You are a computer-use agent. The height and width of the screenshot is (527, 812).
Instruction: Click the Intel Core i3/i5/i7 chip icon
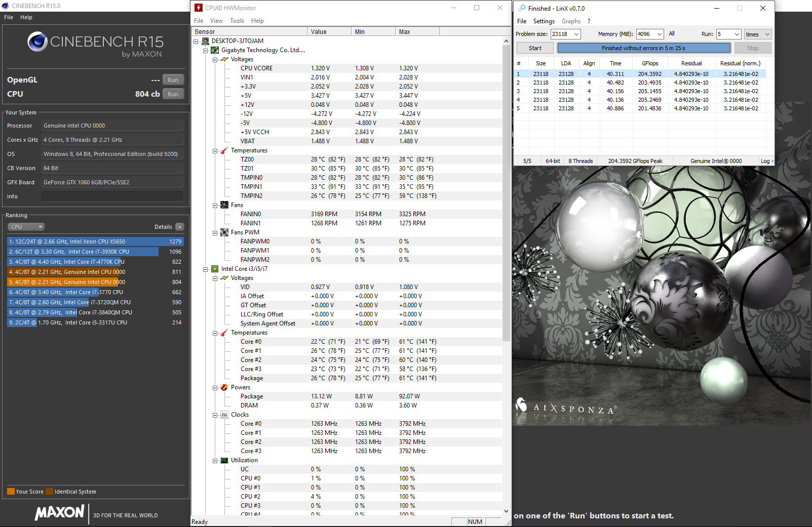tap(215, 269)
